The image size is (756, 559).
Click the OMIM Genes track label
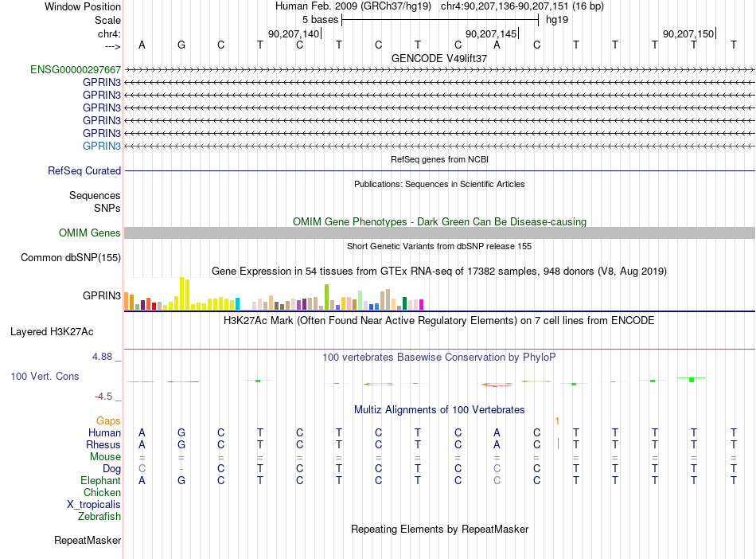pyautogui.click(x=89, y=233)
